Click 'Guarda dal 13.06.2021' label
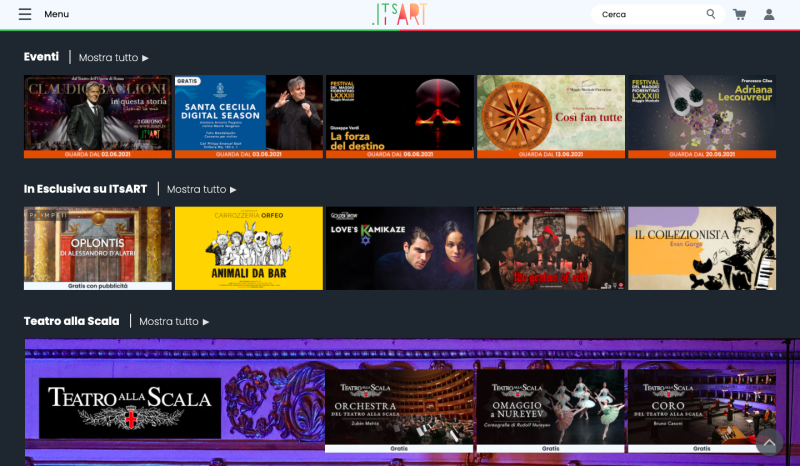This screenshot has width=800, height=466. click(551, 154)
